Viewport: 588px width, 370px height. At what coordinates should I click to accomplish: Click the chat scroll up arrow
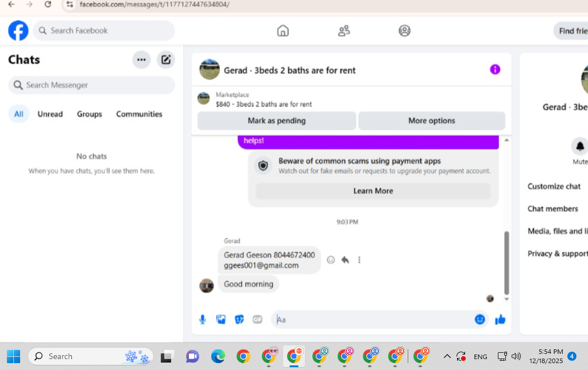(506, 140)
